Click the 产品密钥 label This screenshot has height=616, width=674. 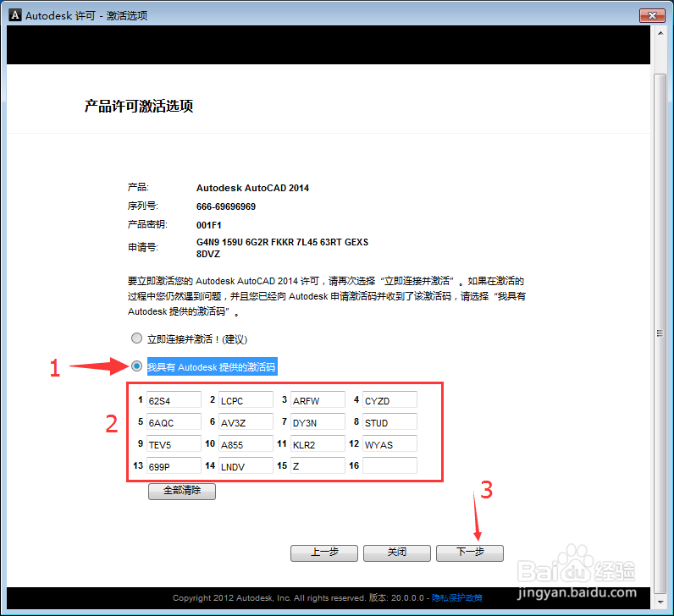[147, 225]
